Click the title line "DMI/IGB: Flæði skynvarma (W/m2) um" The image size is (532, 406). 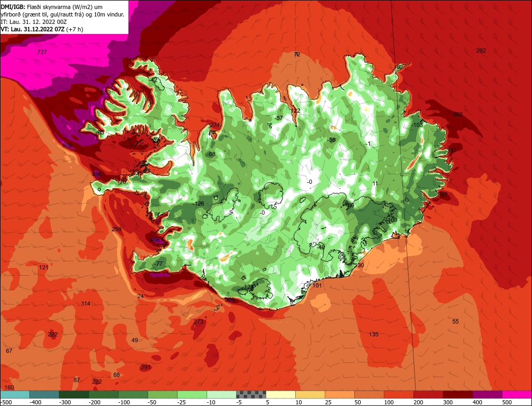[52, 7]
